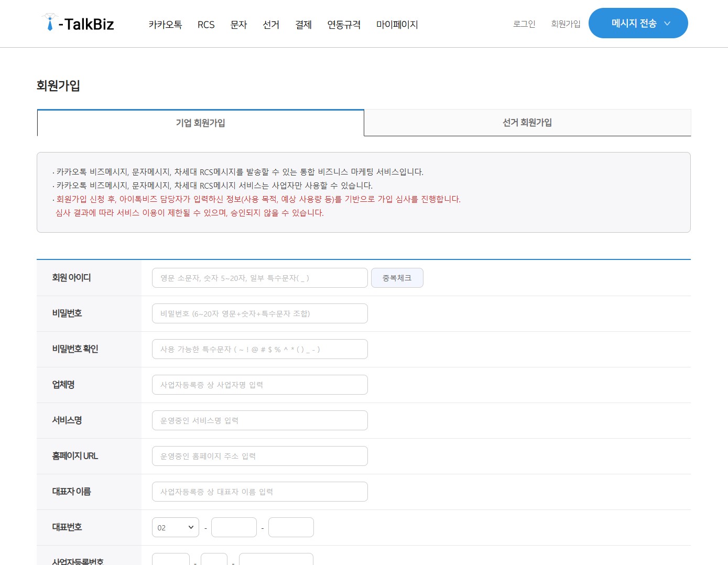
Task: Expand the 메시지 전송 dropdown button
Action: click(638, 23)
